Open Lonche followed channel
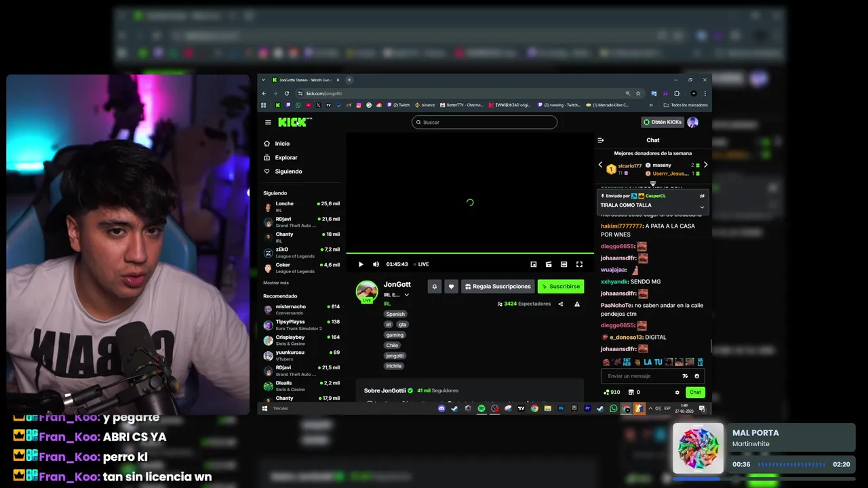This screenshot has height=488, width=868. click(302, 207)
